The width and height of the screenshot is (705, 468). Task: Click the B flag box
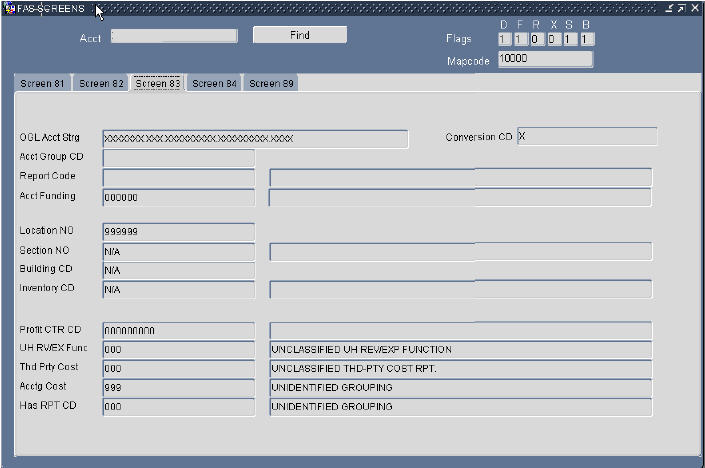tap(586, 39)
